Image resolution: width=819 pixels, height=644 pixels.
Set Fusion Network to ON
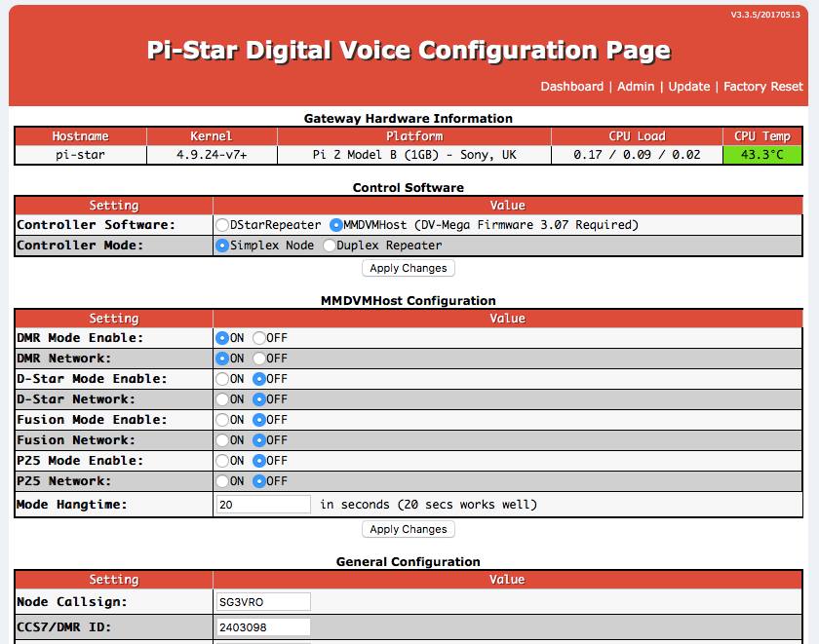[222, 440]
